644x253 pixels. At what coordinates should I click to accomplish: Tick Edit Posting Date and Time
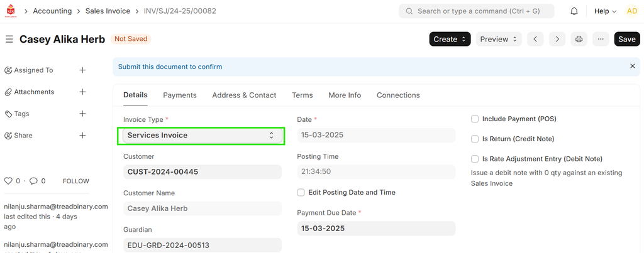click(301, 192)
